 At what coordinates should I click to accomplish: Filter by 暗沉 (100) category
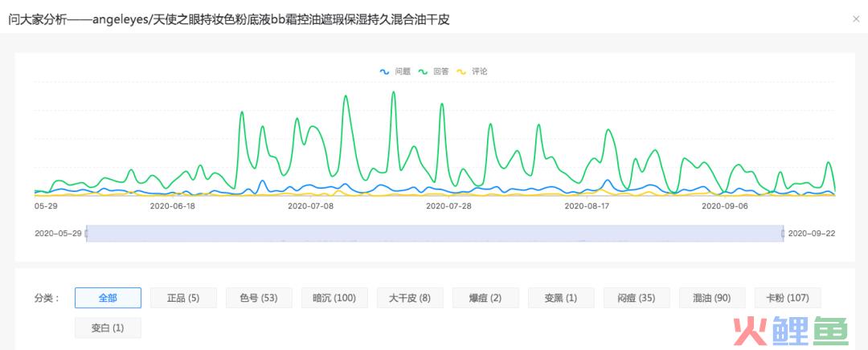pyautogui.click(x=334, y=298)
